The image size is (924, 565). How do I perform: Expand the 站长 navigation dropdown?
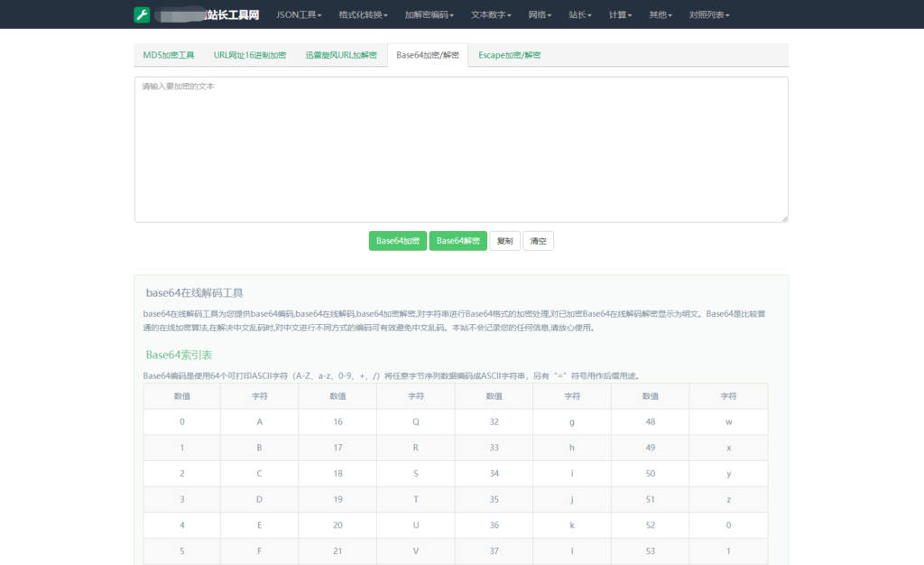(x=580, y=14)
